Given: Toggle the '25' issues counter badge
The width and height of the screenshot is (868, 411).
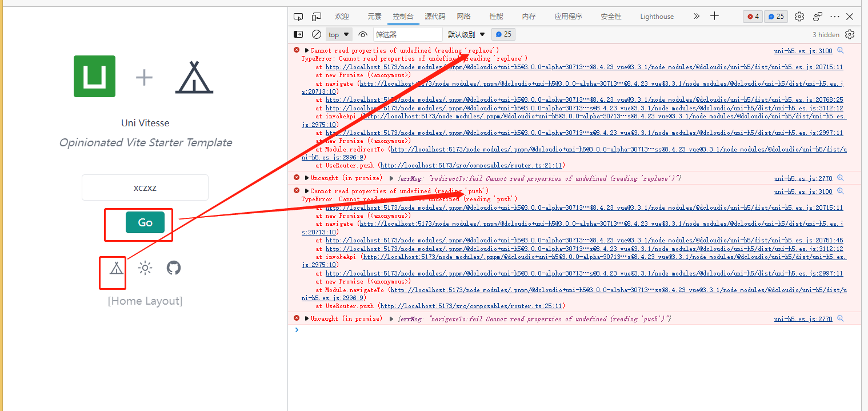Looking at the screenshot, I should tap(775, 17).
